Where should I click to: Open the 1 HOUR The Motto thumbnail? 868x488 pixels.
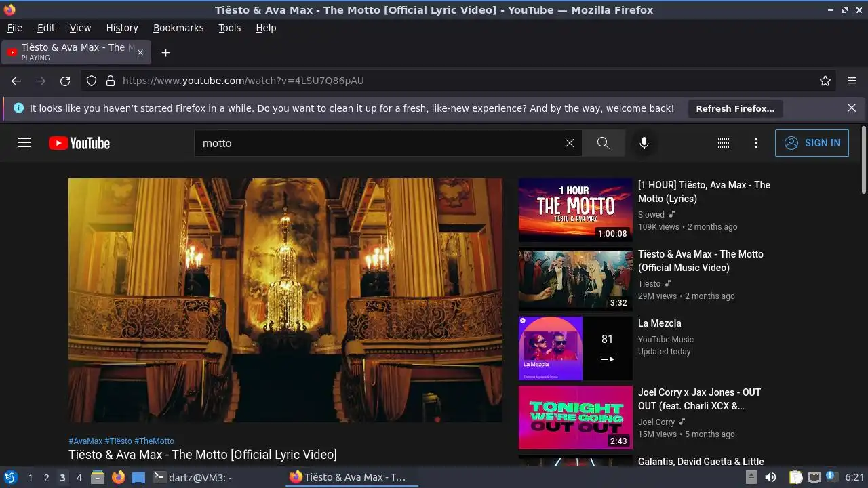(x=575, y=210)
